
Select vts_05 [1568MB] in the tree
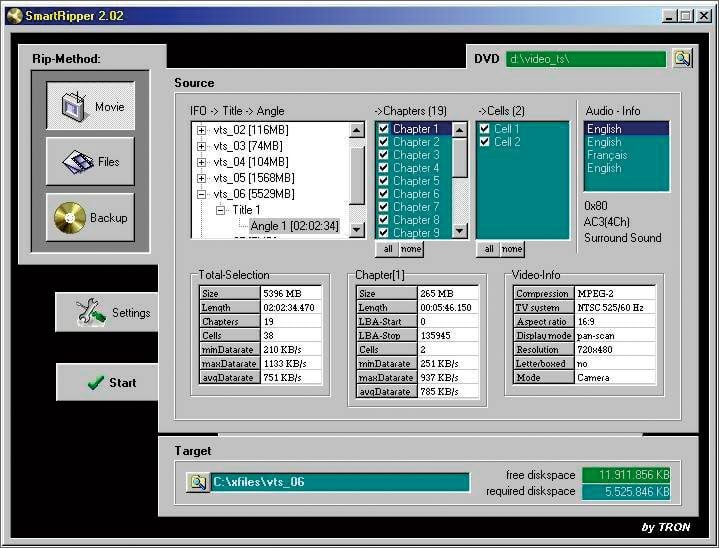(254, 178)
